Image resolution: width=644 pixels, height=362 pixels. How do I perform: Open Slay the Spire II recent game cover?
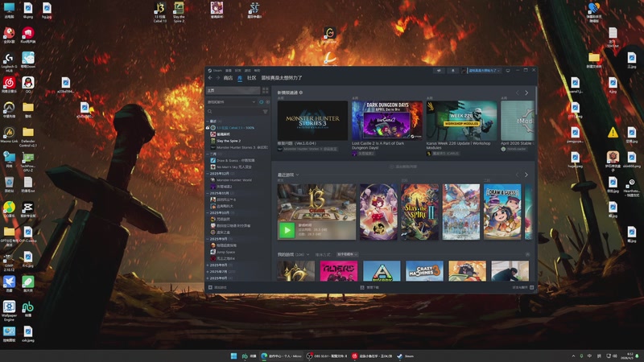[x=419, y=212]
